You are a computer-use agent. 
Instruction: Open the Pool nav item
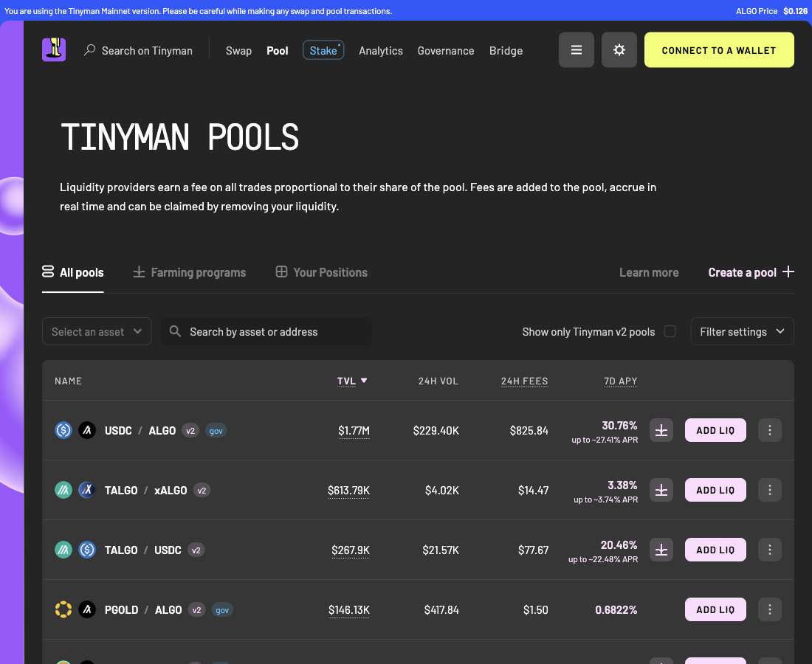tap(278, 51)
